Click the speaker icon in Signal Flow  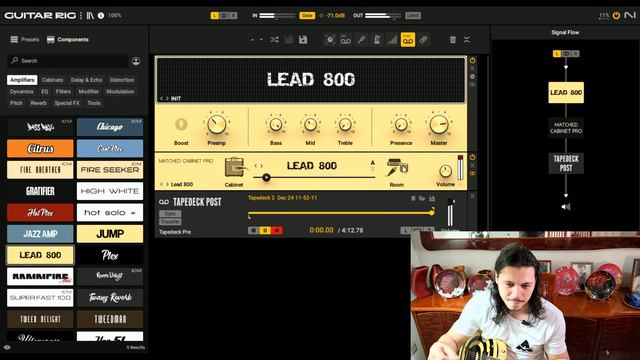pos(566,207)
